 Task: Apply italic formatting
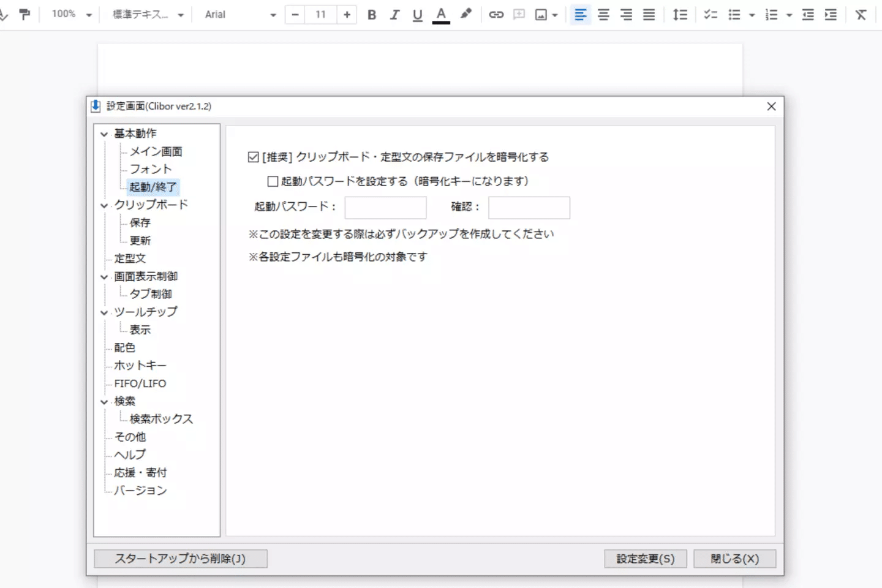(394, 15)
